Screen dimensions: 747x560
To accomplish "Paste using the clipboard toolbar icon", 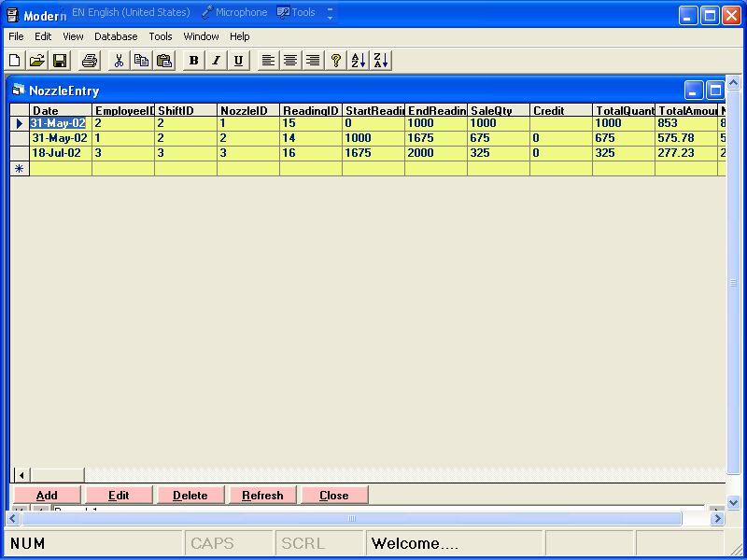I will click(164, 61).
